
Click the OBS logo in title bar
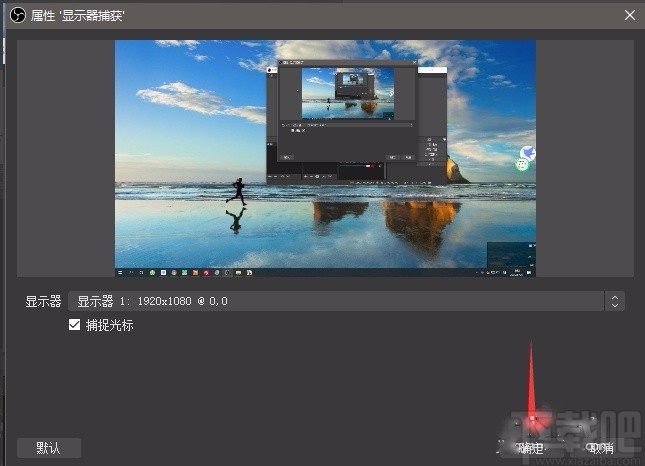pyautogui.click(x=18, y=15)
